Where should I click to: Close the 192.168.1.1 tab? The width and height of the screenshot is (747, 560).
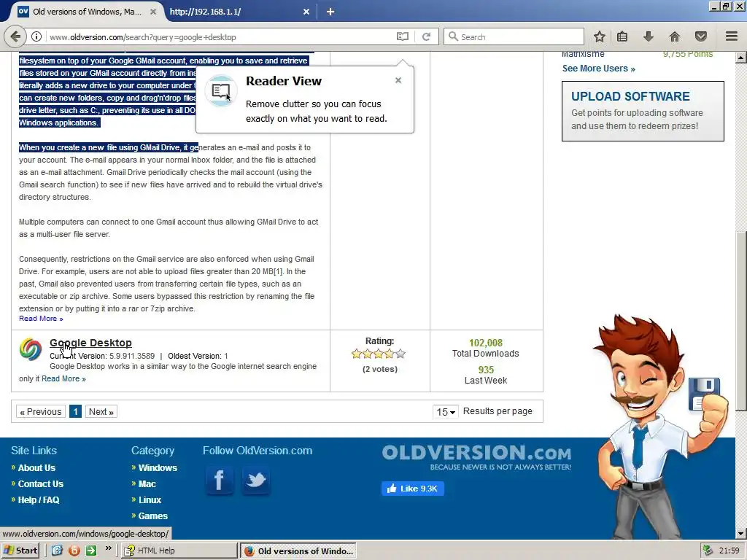(x=306, y=12)
